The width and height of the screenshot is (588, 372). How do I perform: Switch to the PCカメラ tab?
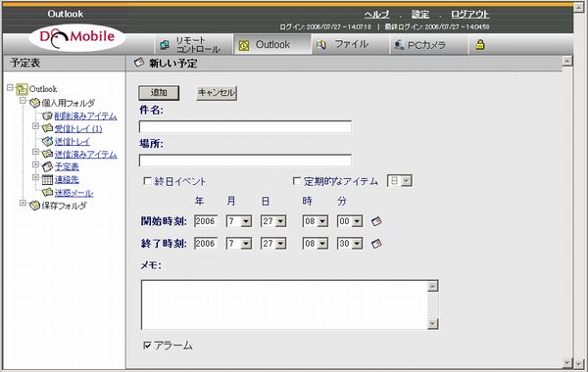[x=428, y=45]
